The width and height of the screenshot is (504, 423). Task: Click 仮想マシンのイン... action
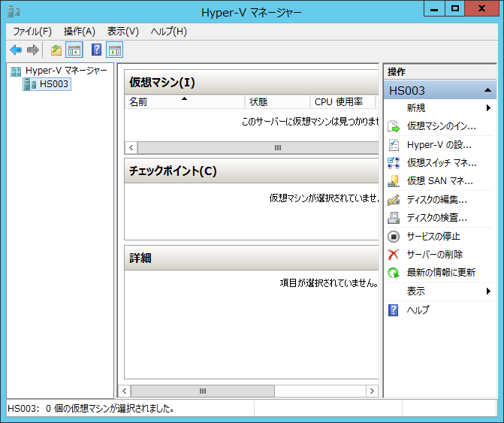click(442, 126)
